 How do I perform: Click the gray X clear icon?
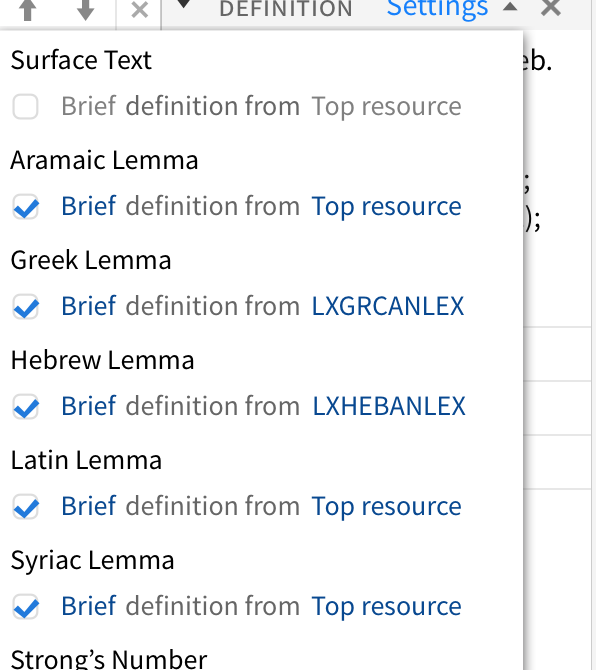(140, 10)
